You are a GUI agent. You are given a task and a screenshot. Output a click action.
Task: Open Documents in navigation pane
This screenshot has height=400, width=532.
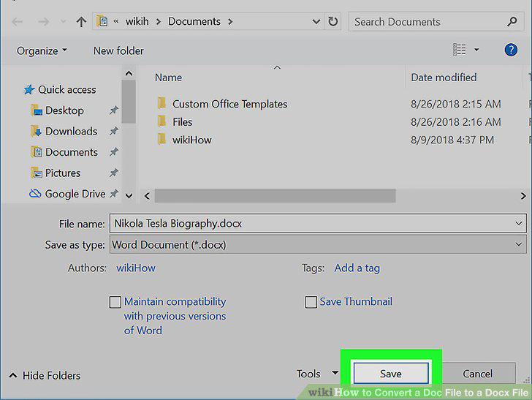point(64,152)
